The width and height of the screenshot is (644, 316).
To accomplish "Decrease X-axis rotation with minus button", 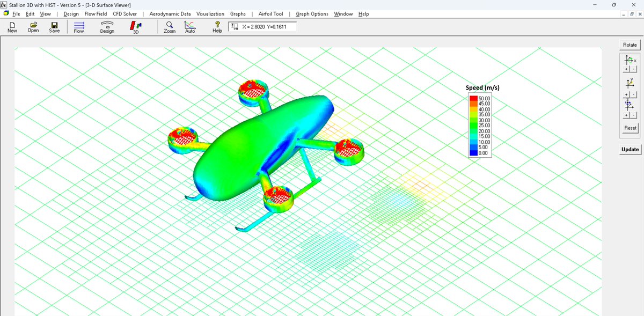I will (633, 70).
